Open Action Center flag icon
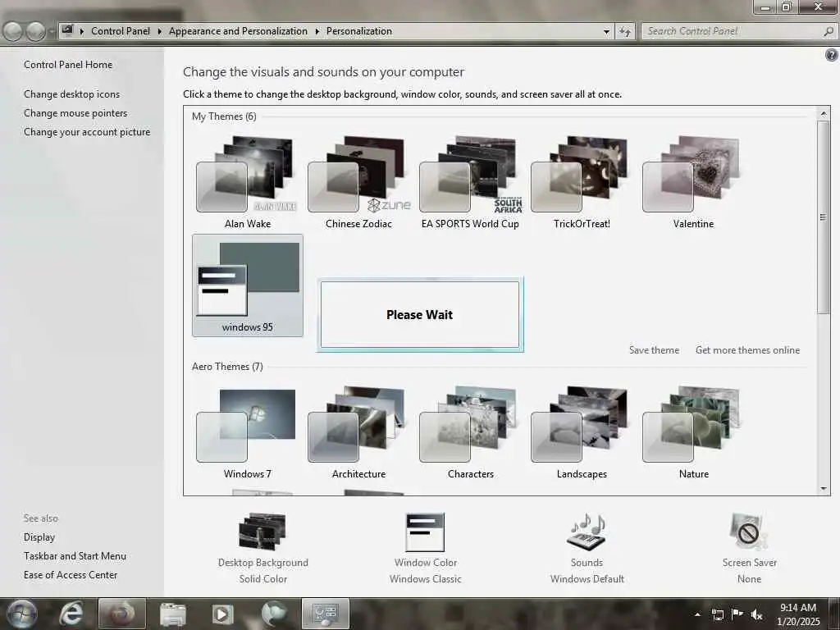 pos(737,614)
